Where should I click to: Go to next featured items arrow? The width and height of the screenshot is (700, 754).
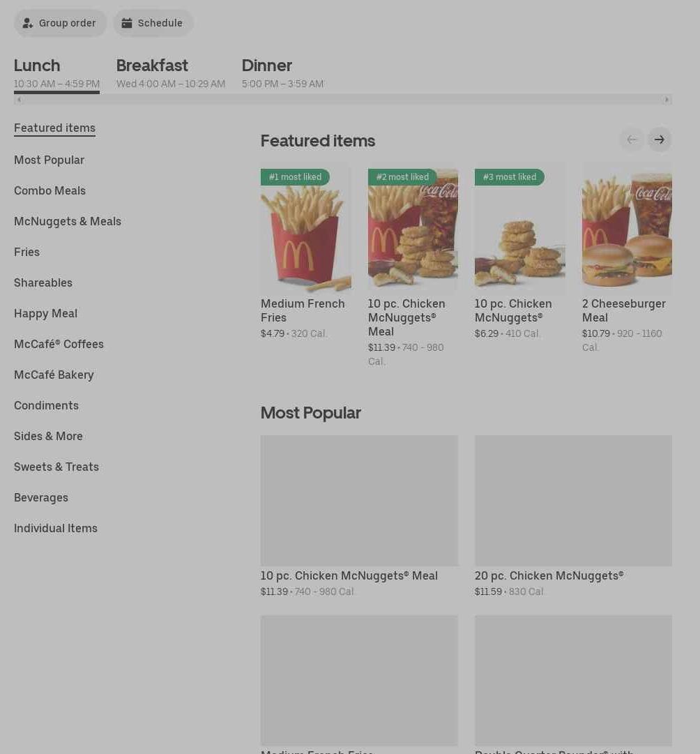(659, 140)
